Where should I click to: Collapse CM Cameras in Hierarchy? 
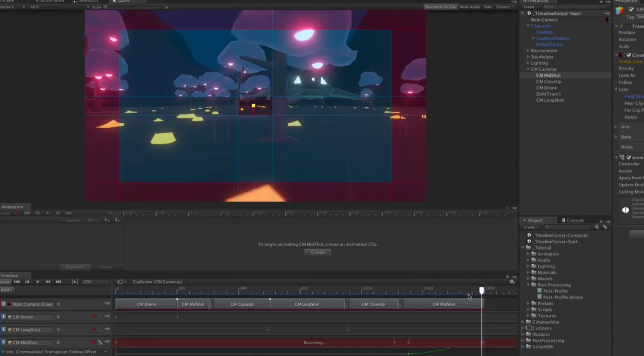click(528, 69)
